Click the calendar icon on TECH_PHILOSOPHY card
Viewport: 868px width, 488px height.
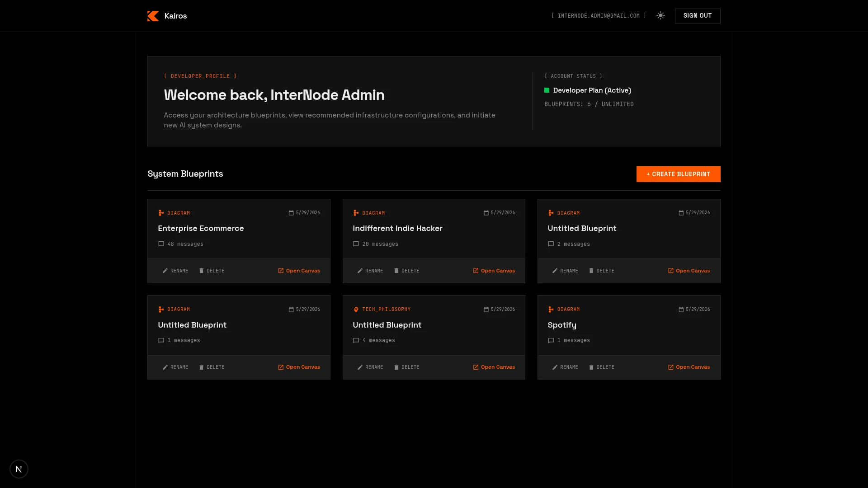(486, 310)
